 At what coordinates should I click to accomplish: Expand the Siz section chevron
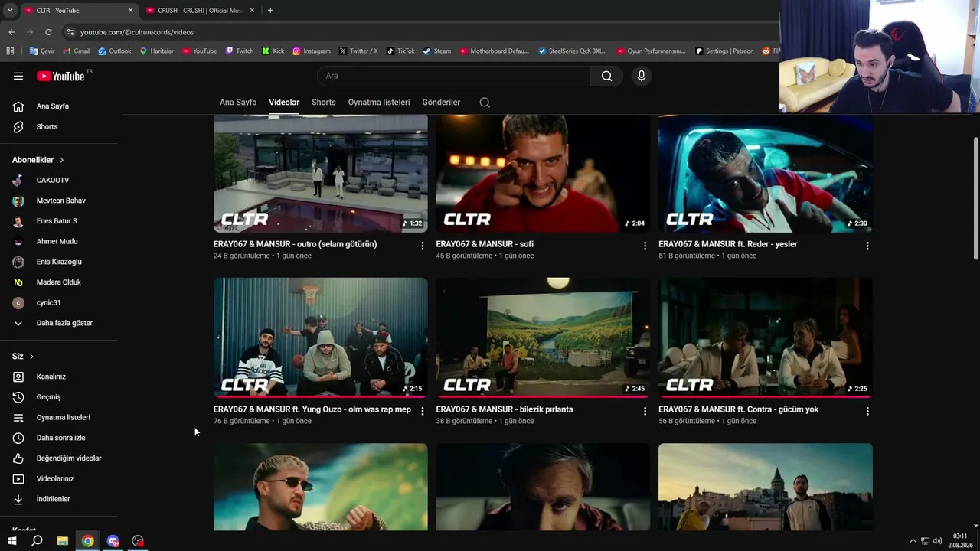(31, 357)
